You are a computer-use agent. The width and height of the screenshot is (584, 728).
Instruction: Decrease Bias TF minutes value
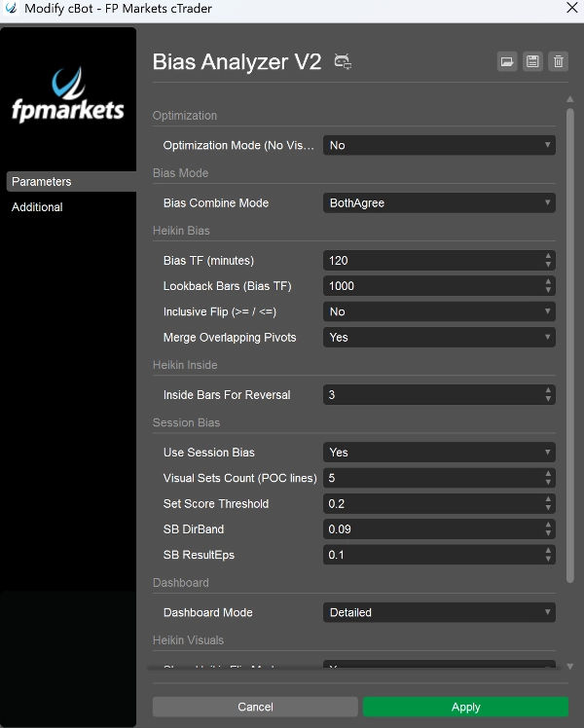[548, 265]
